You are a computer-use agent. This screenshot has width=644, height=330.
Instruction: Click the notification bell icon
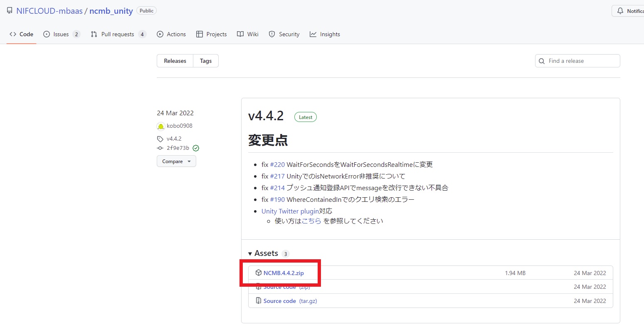pos(619,10)
